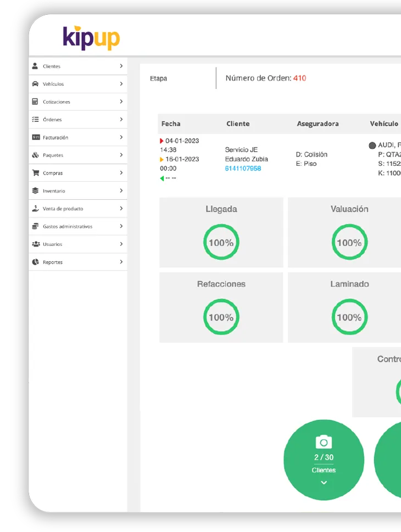Viewport: 401px width, 532px height.
Task: Click the Valuación 100% progress ring
Action: (x=349, y=242)
